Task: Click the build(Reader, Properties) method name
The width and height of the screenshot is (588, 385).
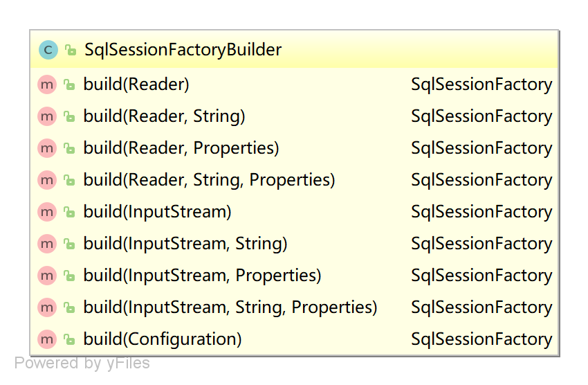Action: (181, 148)
